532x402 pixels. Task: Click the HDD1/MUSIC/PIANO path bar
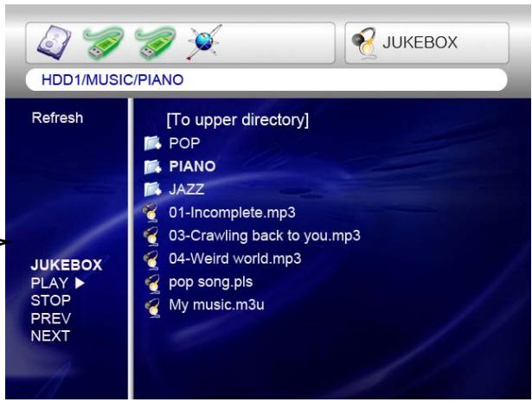(266, 80)
